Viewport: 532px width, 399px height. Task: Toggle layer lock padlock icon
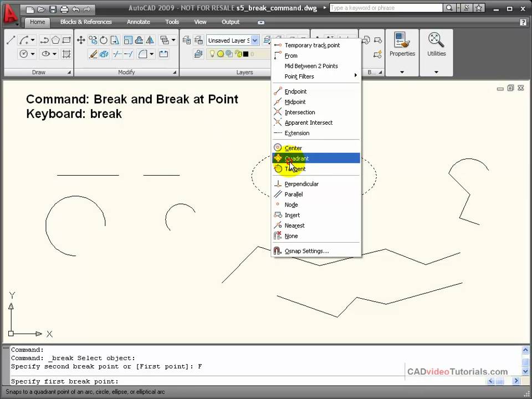pyautogui.click(x=238, y=54)
